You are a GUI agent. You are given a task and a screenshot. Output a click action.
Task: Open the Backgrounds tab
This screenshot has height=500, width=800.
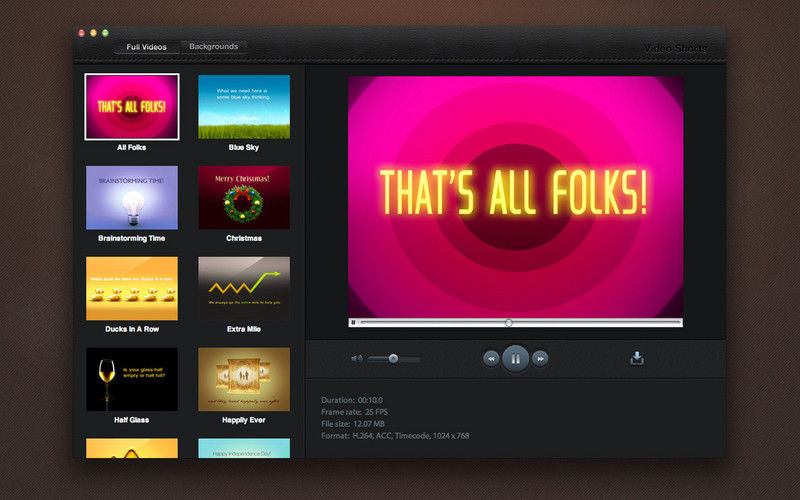(213, 46)
